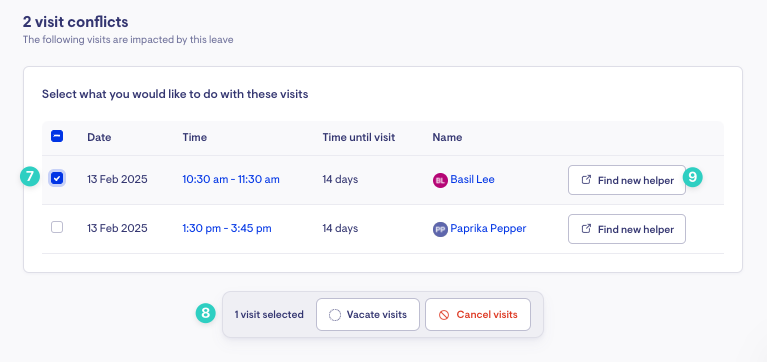Toggle the select-all checkbox in table header
The image size is (767, 362).
click(x=57, y=136)
